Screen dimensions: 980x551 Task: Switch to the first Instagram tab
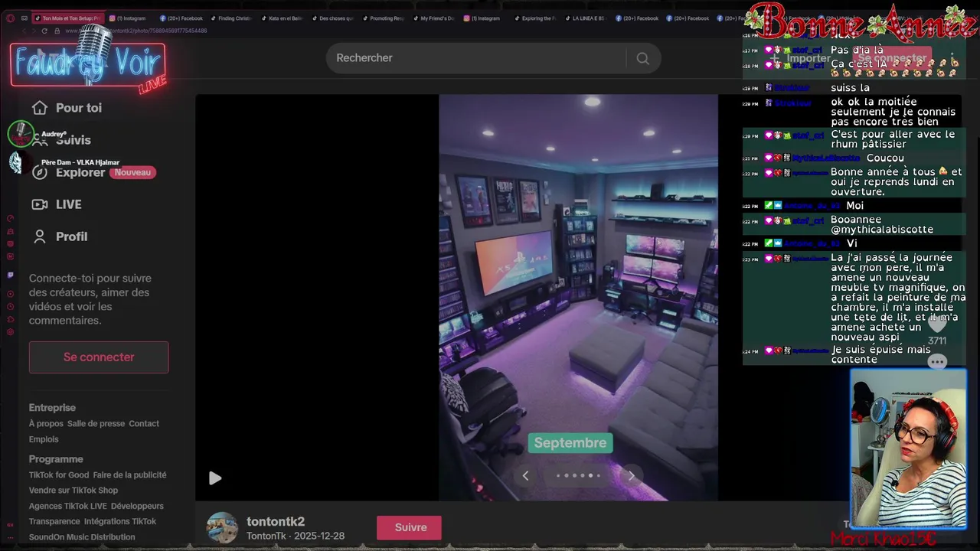pos(128,18)
